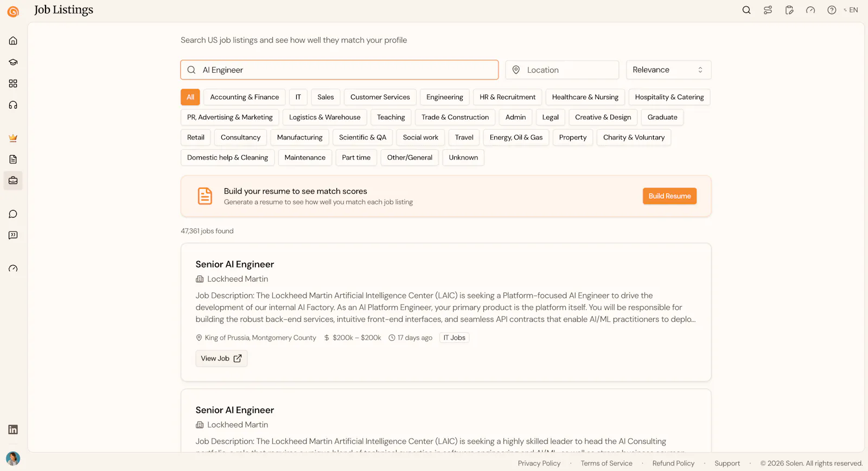Click the IT Jobs tag on first listing
The height and width of the screenshot is (471, 868).
[x=454, y=338]
